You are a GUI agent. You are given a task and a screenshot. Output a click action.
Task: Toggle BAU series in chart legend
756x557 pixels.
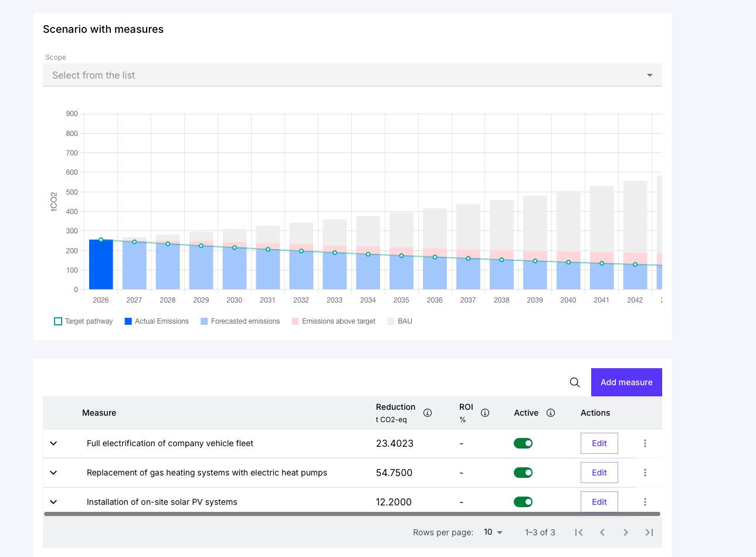(400, 321)
